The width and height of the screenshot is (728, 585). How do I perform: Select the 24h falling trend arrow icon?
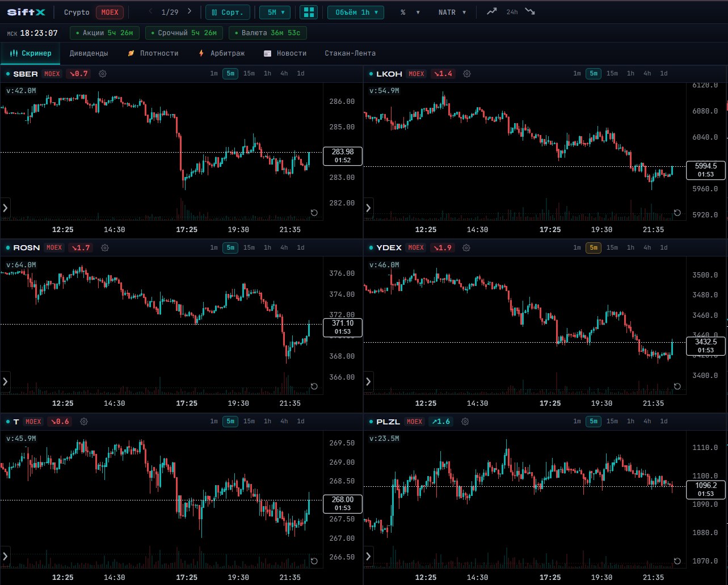(530, 12)
